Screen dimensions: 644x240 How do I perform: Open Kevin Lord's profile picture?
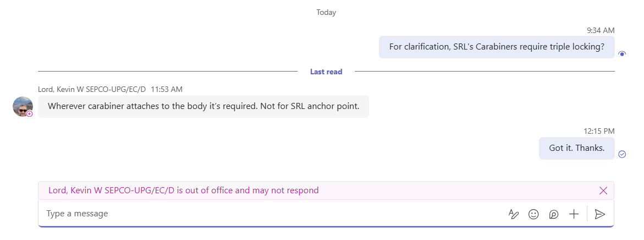(23, 106)
